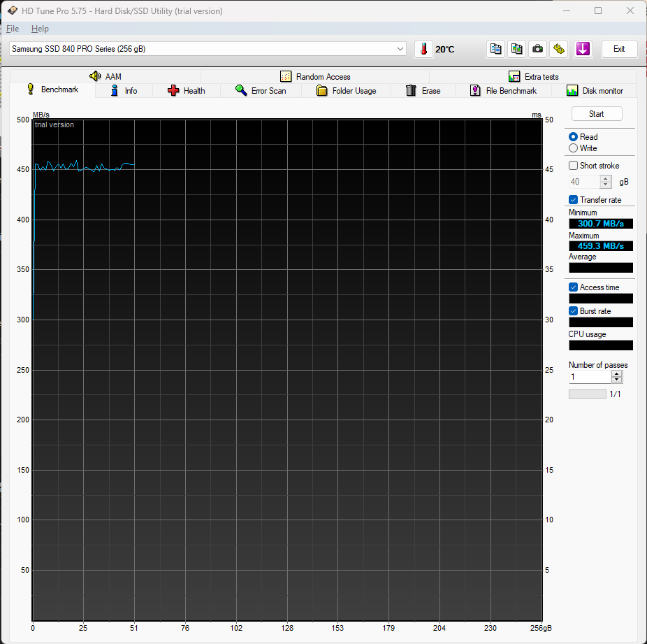Click the 20°C temperature reading
647x644 pixels.
coord(445,50)
